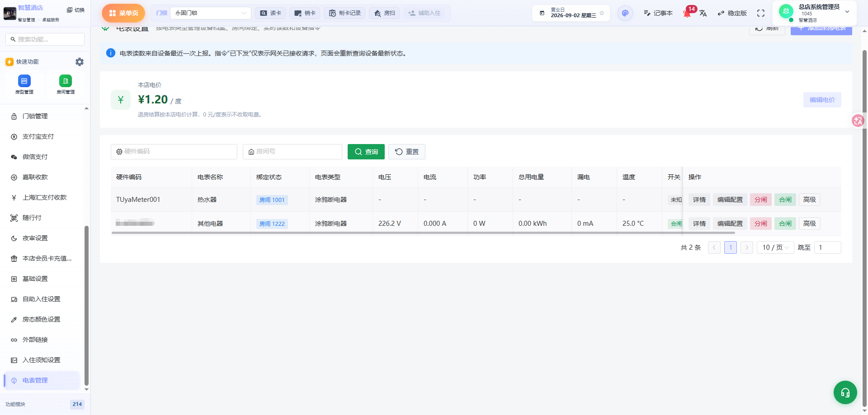Open the notification bell with badge 14
Image resolution: width=868 pixels, height=415 pixels.
tap(688, 13)
